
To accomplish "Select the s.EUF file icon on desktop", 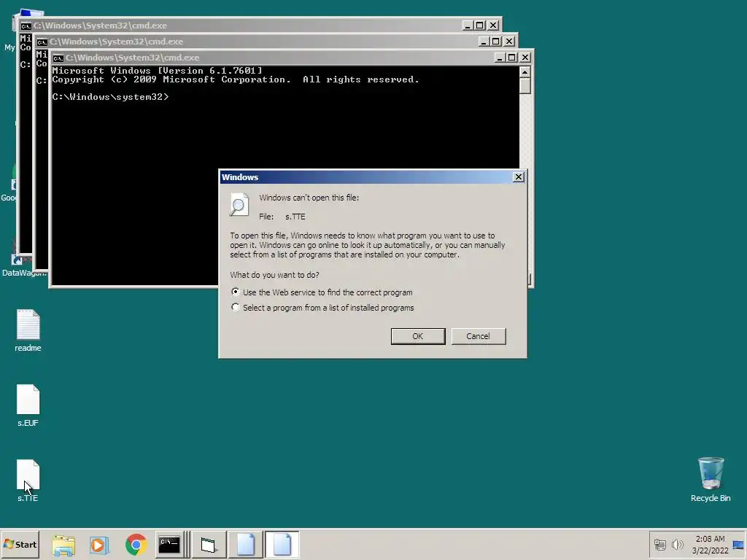I will (x=28, y=405).
